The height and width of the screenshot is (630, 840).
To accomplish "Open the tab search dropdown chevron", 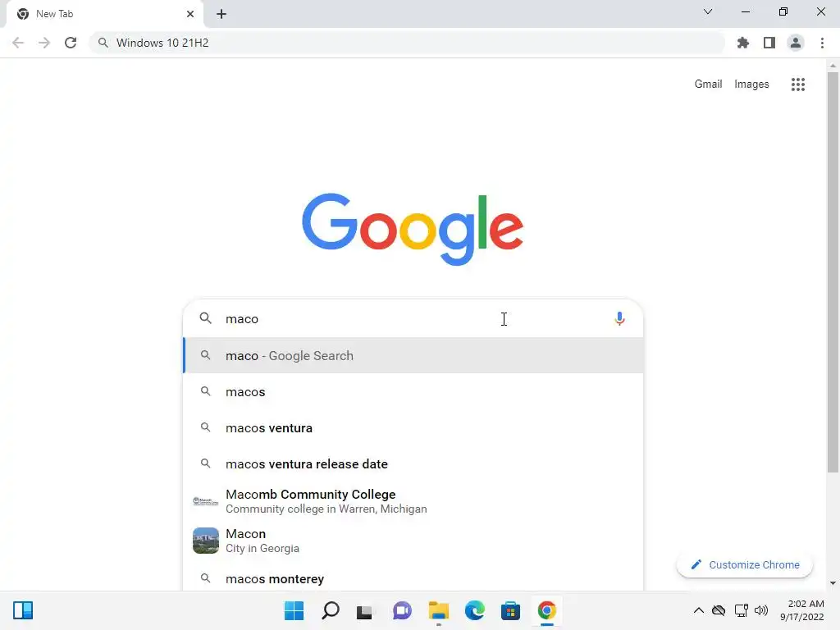I will 708,11.
